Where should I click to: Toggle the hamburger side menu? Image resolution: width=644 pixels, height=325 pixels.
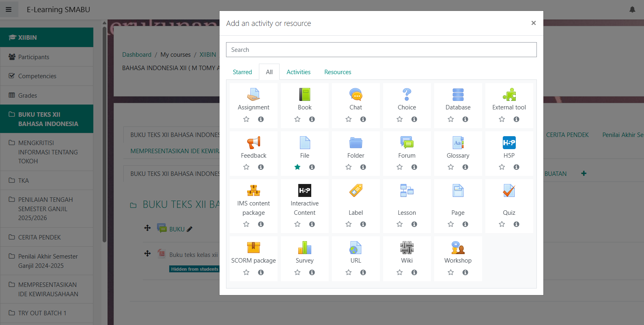9,9
